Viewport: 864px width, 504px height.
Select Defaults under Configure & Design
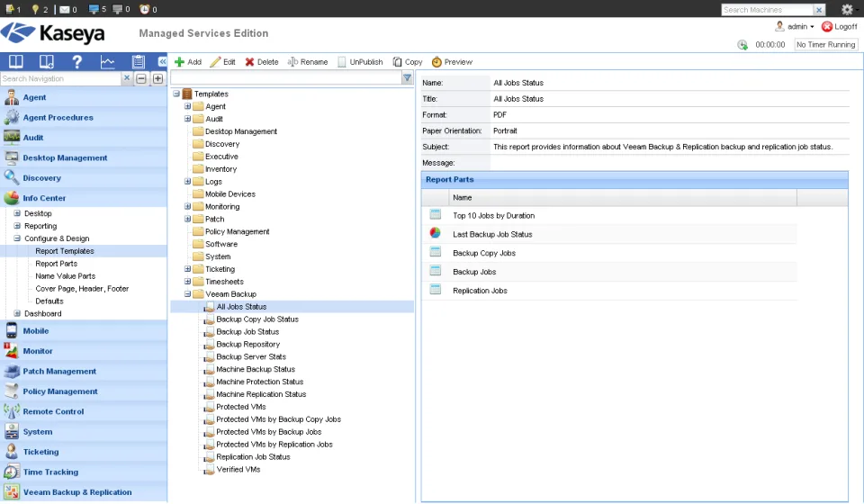[x=49, y=301]
